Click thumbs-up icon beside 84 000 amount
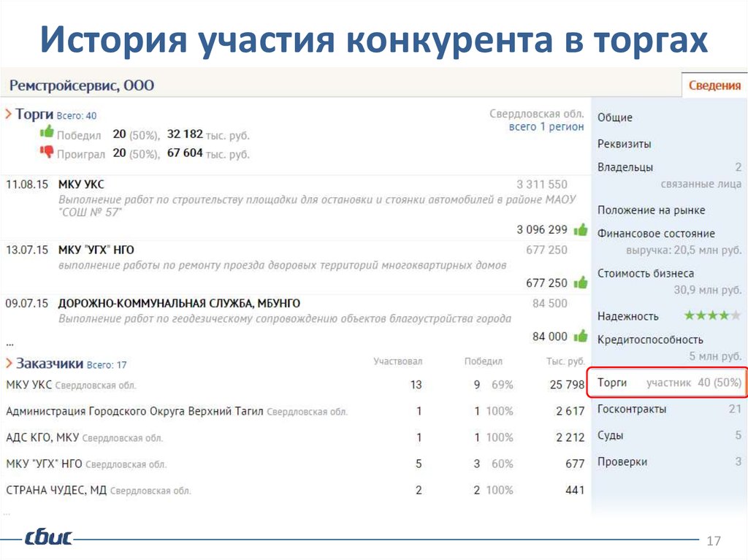Screen dimensions: 748x560 [x=581, y=336]
